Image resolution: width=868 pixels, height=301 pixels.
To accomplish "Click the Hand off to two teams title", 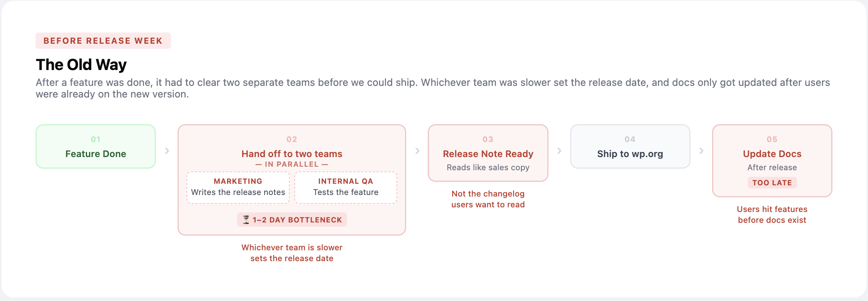I will pyautogui.click(x=292, y=154).
